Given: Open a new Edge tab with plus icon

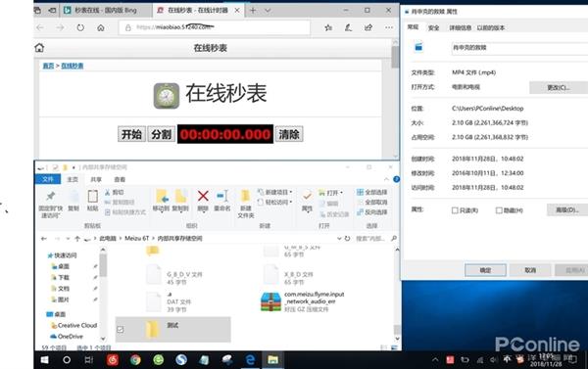Looking at the screenshot, I should click(253, 10).
